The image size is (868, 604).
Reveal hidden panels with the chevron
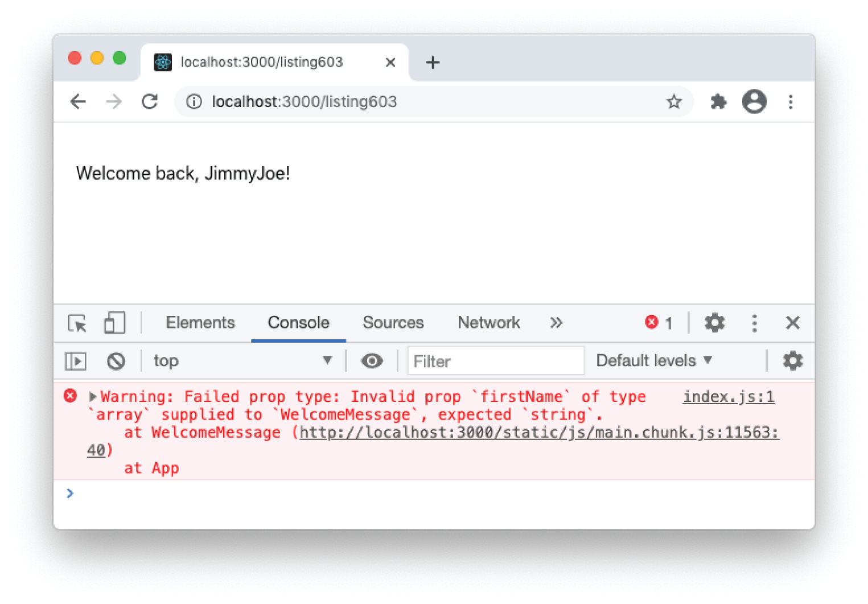tap(556, 322)
